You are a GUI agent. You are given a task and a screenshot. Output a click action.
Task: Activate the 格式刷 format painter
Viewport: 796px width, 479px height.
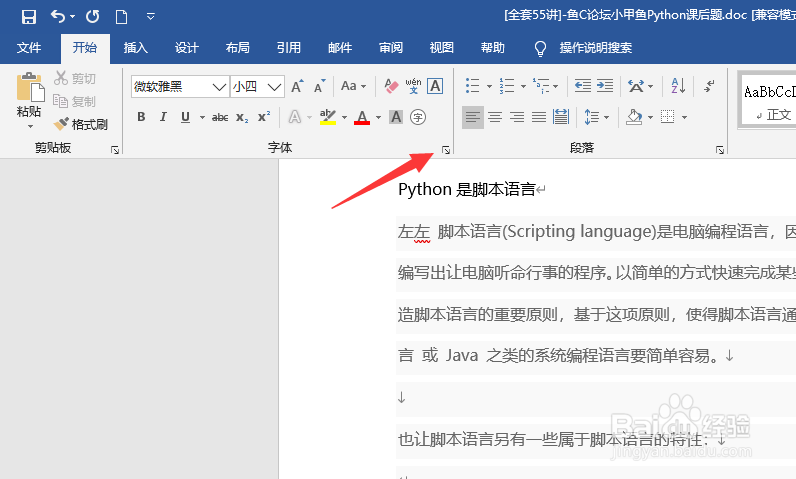[x=81, y=124]
